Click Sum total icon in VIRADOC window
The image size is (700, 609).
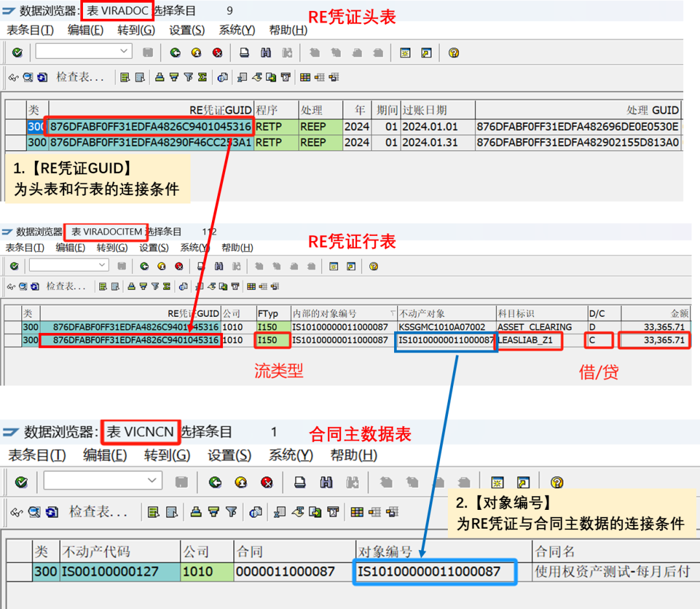coord(202,77)
